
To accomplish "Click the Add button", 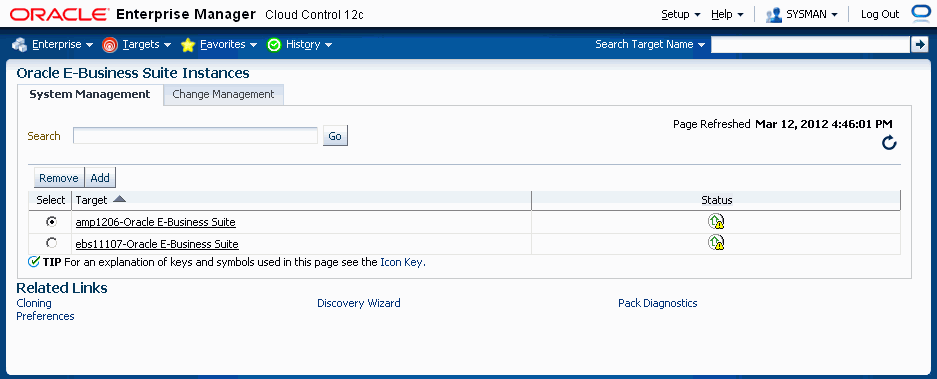I will point(100,178).
